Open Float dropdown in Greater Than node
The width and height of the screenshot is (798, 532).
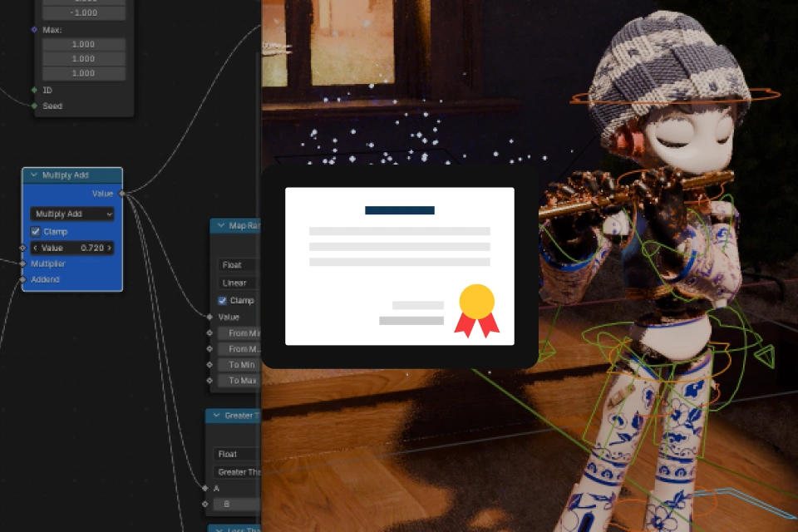click(x=237, y=454)
